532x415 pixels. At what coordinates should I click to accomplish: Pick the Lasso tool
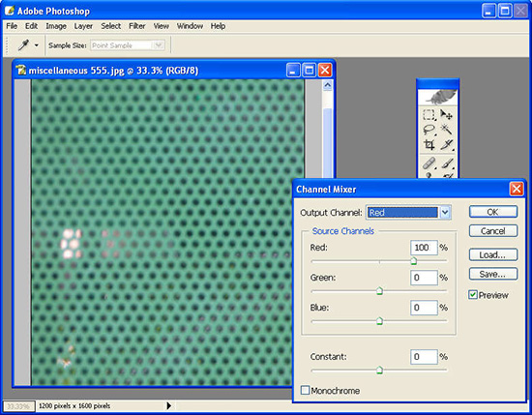[429, 130]
